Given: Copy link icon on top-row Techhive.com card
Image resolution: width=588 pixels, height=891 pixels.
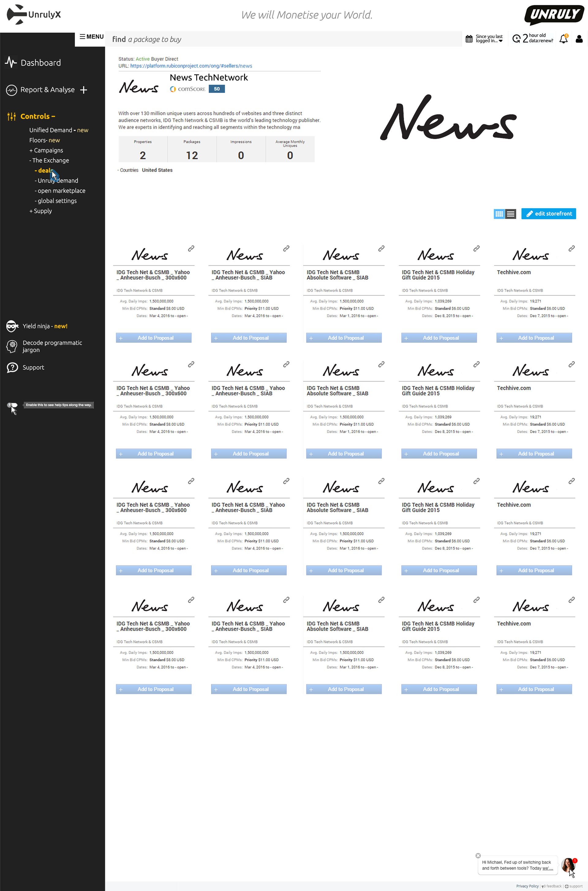Looking at the screenshot, I should click(571, 248).
